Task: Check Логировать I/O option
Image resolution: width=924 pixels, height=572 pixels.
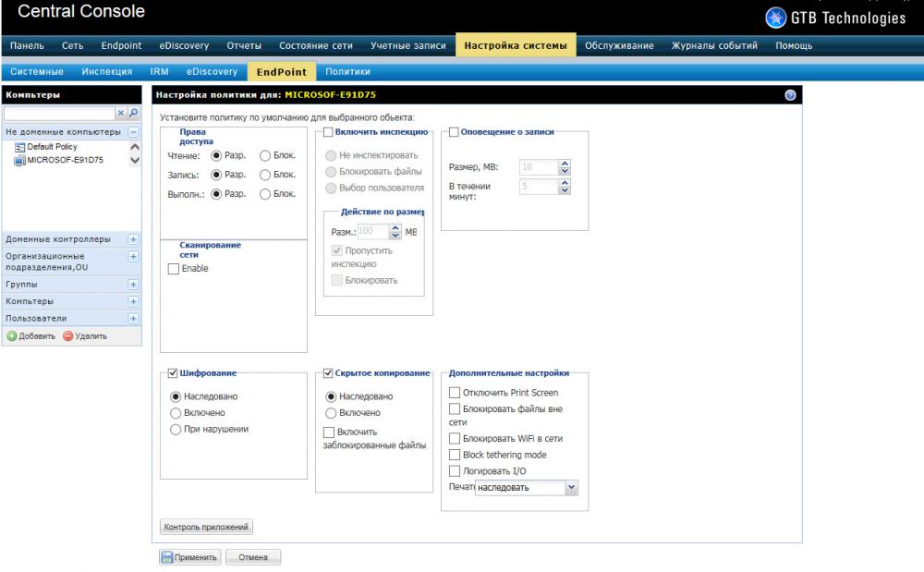Action: (x=455, y=470)
